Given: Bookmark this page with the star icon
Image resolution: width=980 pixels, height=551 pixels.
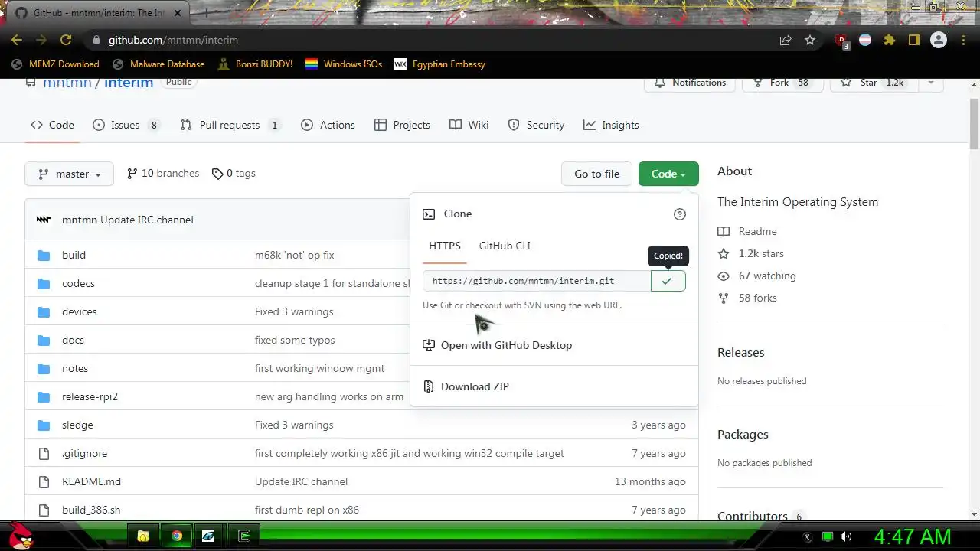Looking at the screenshot, I should [810, 40].
